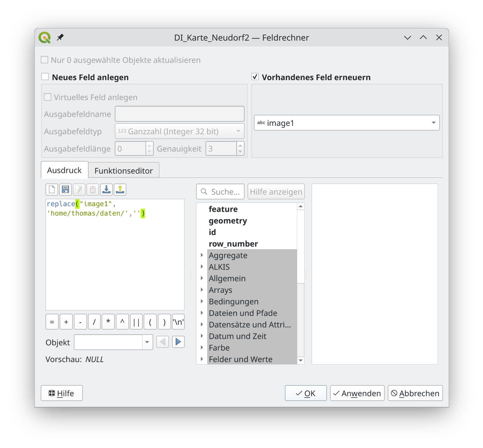Viewport: 483px width, 448px height.
Task: Click the pin icon in title bar
Action: coord(60,37)
